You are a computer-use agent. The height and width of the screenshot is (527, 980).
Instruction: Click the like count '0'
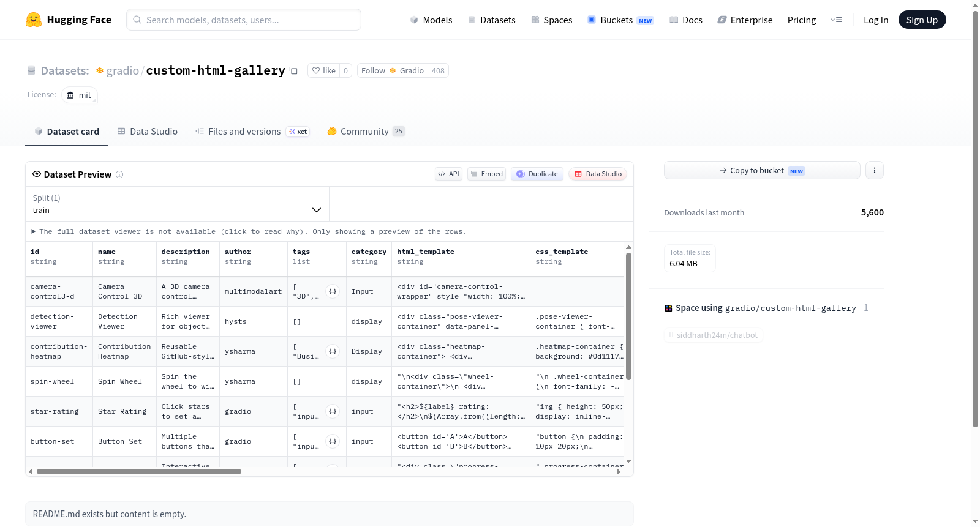tap(345, 71)
